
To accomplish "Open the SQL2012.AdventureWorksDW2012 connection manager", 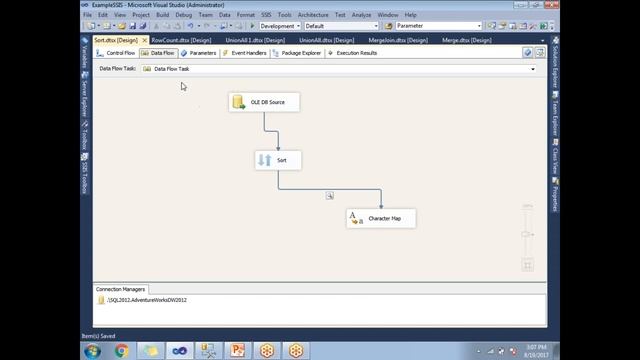I will (142, 300).
